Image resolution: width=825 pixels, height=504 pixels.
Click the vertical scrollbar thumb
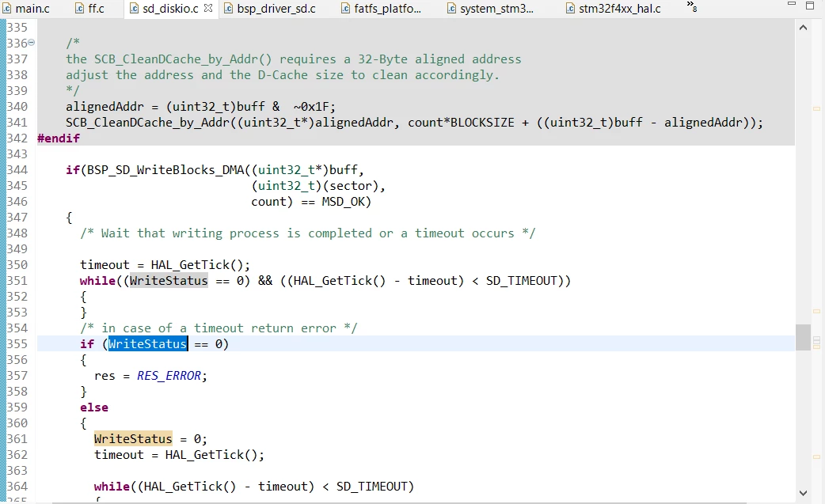(x=803, y=337)
